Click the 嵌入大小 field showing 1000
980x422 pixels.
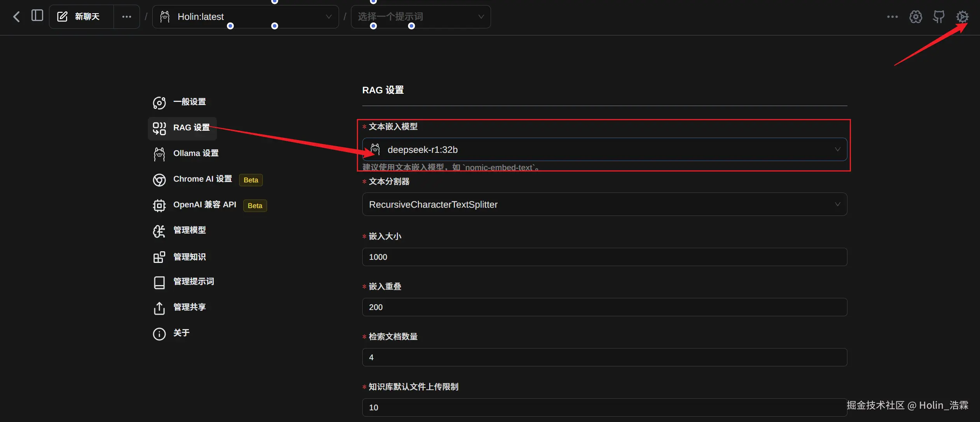604,257
